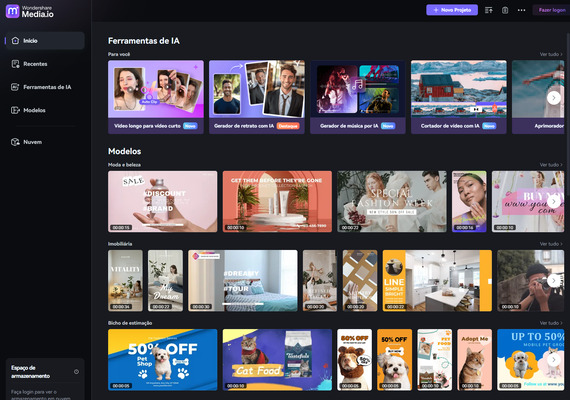The width and height of the screenshot is (570, 400).
Task: Click the Nuvem cloud icon
Action: click(15, 142)
